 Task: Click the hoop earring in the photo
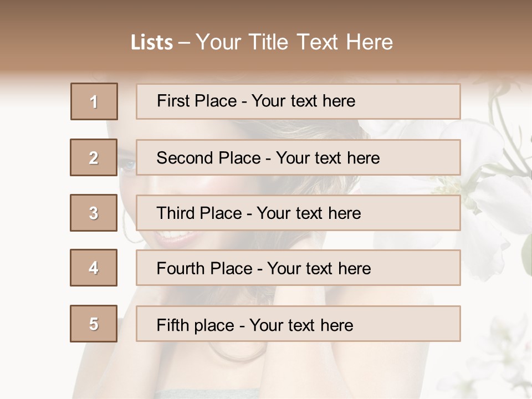click(x=126, y=223)
